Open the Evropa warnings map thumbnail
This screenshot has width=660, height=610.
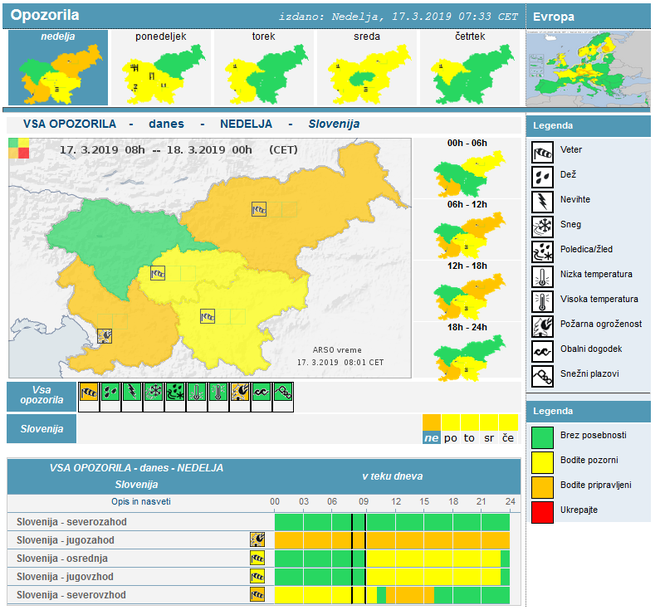[588, 68]
